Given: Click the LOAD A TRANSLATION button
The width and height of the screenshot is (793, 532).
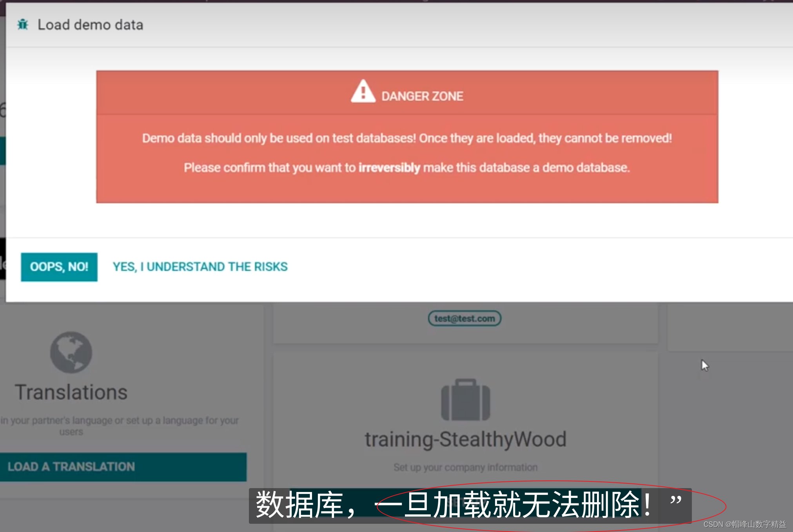Looking at the screenshot, I should [123, 467].
